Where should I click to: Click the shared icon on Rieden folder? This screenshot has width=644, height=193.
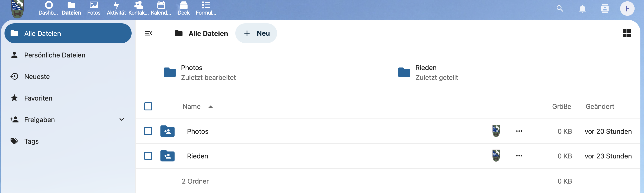(496, 156)
